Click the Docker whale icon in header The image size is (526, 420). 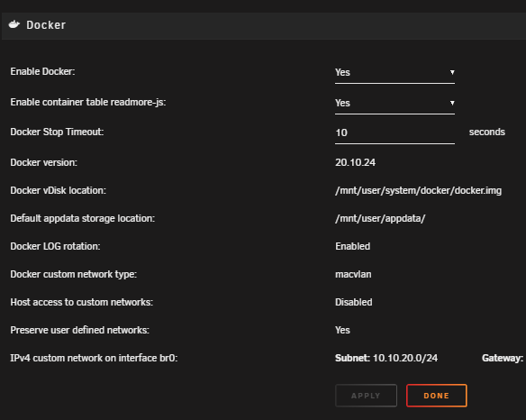point(14,24)
